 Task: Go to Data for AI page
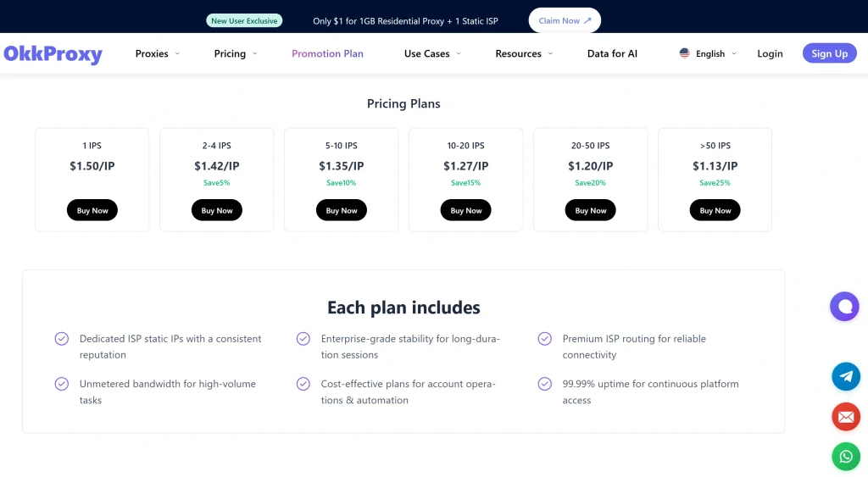[x=612, y=53]
